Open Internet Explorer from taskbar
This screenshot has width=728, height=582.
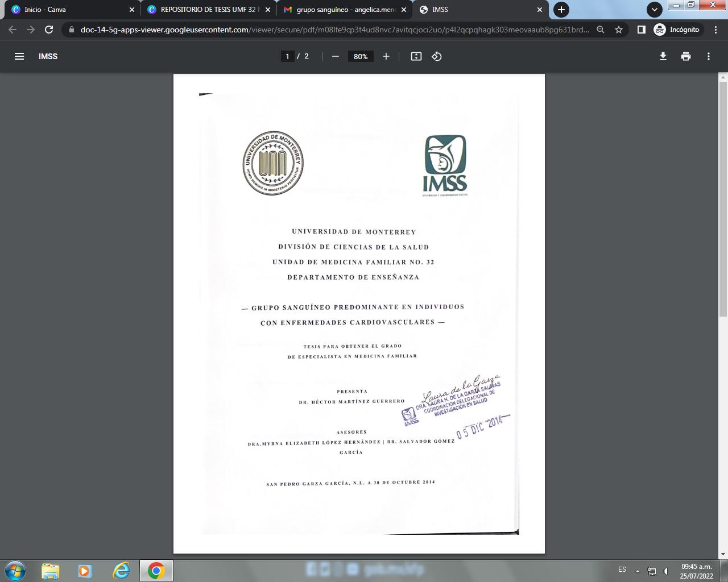pos(121,571)
